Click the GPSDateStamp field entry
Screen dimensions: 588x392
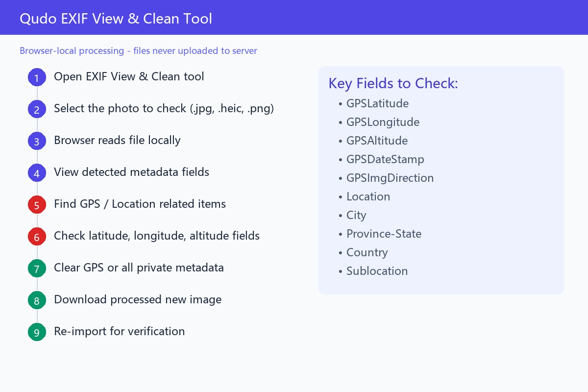[381, 159]
